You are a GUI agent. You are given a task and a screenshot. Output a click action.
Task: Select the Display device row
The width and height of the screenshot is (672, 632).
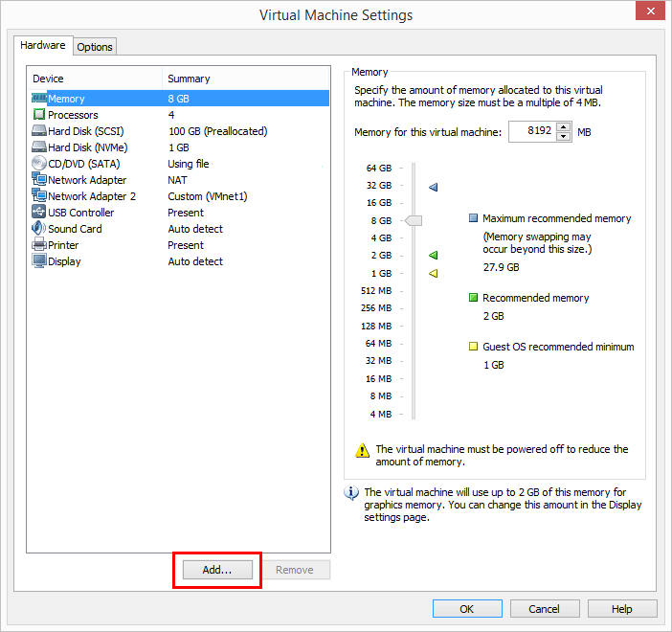[179, 261]
